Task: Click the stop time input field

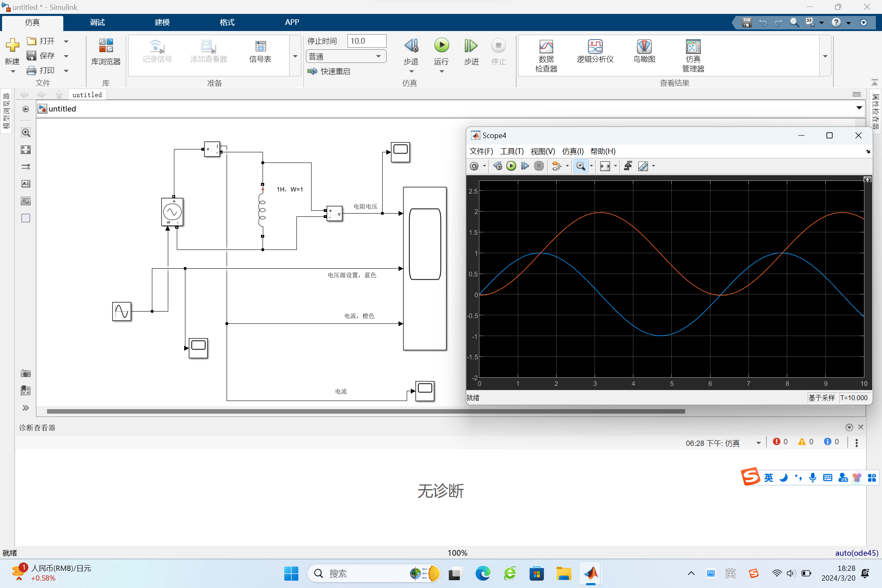Action: 366,41
